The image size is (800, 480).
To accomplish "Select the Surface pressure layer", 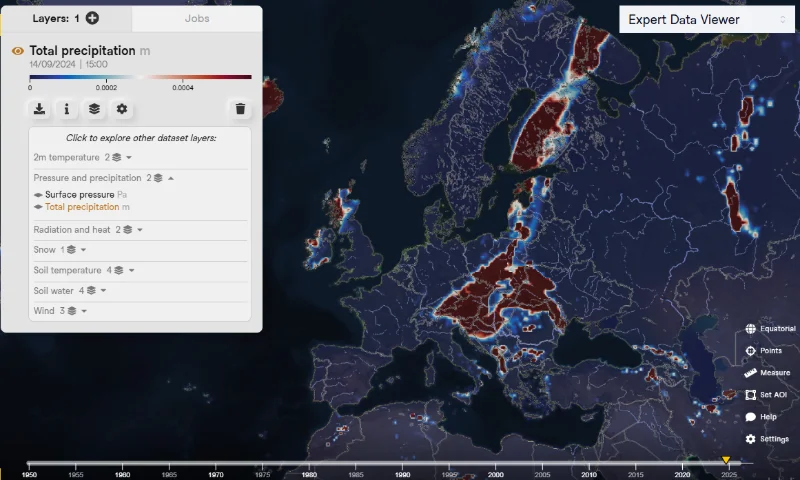I will click(80, 195).
